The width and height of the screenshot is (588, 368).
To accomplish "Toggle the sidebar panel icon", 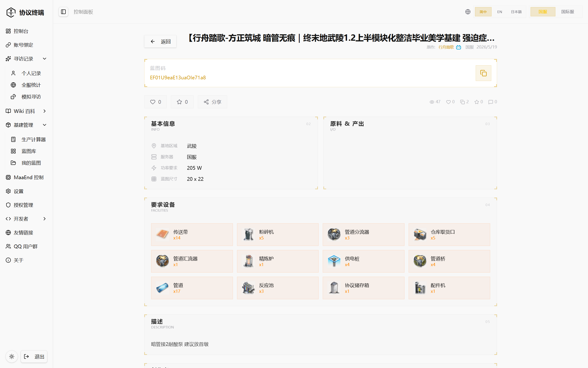I will point(63,12).
